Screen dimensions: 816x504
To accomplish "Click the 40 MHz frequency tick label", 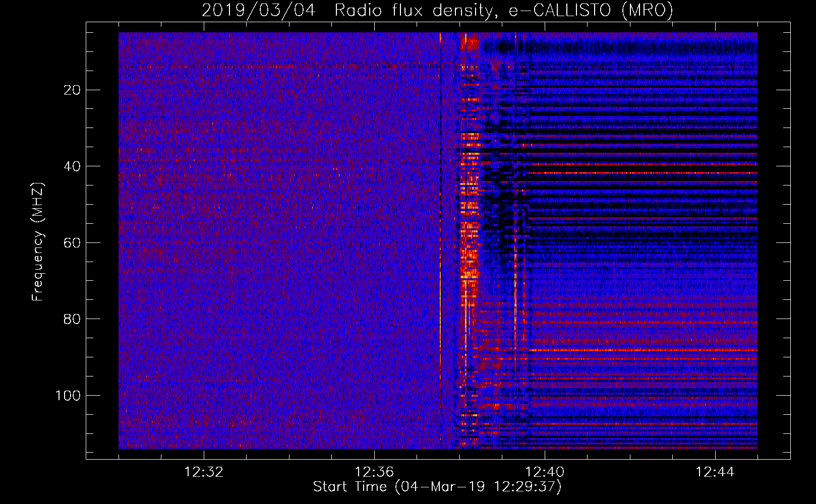I will coord(73,166).
